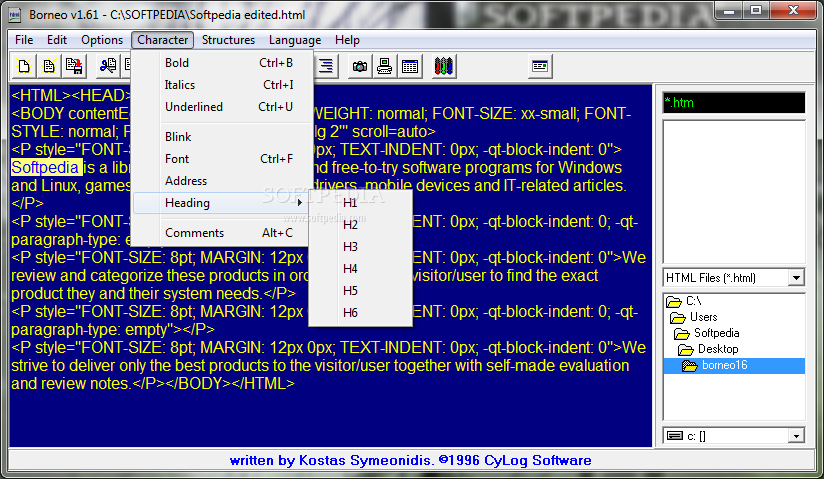Choose Blink from the Character menu
The width and height of the screenshot is (824, 479).
coord(222,137)
